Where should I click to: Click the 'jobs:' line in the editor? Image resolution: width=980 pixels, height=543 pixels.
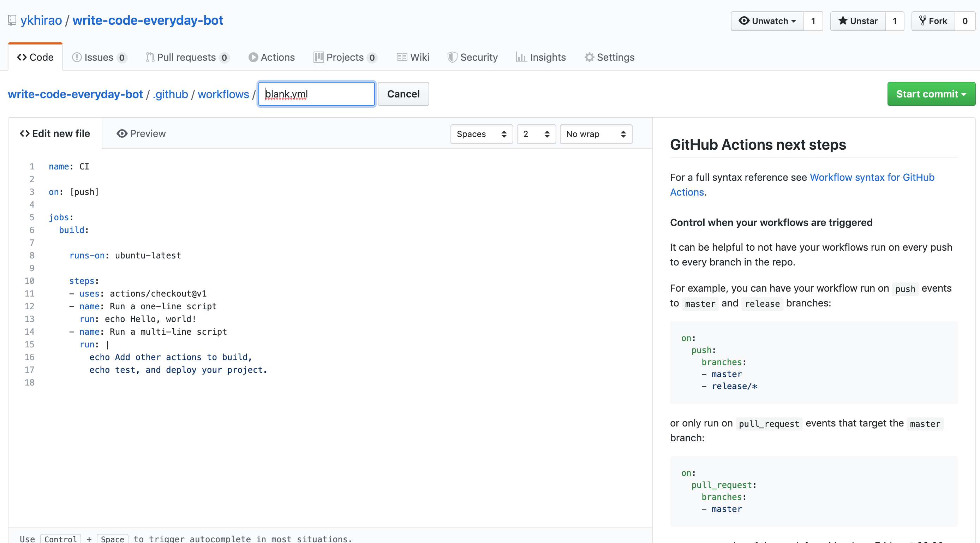pyautogui.click(x=61, y=217)
